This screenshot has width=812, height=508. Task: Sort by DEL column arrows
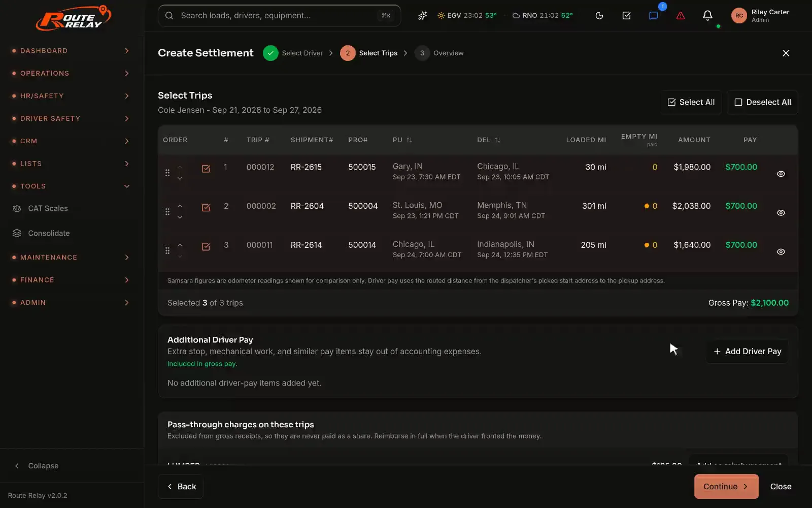[497, 140]
